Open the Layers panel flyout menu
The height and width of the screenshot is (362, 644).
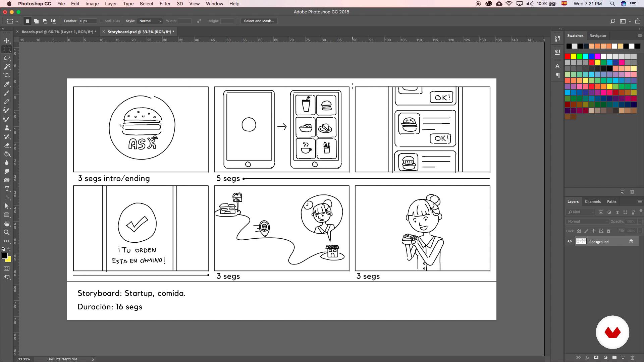tap(640, 201)
